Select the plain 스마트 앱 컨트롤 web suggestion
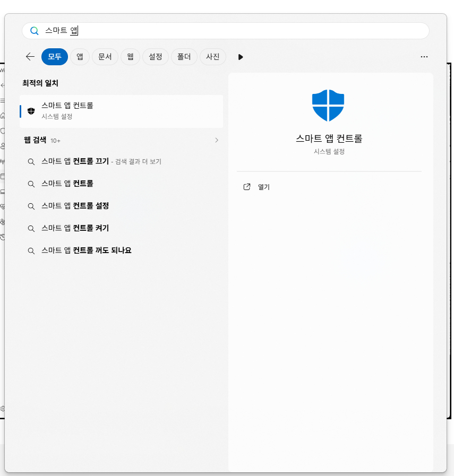This screenshot has width=454, height=476. point(121,184)
